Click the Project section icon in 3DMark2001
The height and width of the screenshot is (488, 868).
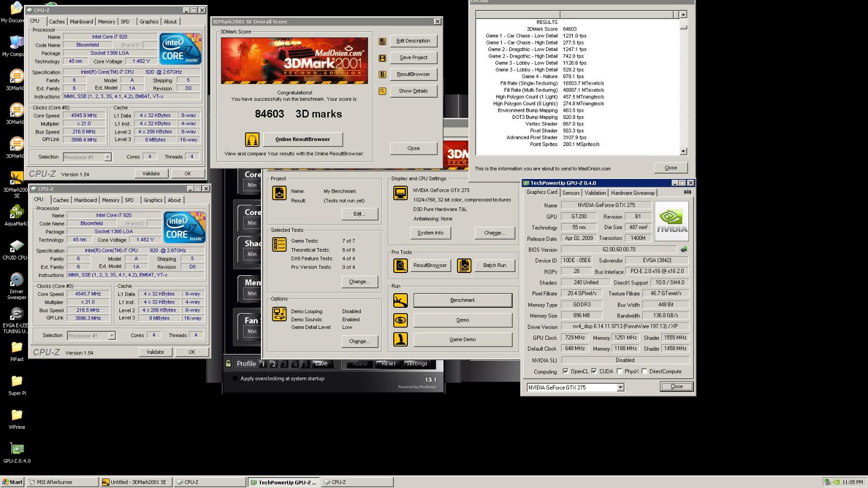279,193
